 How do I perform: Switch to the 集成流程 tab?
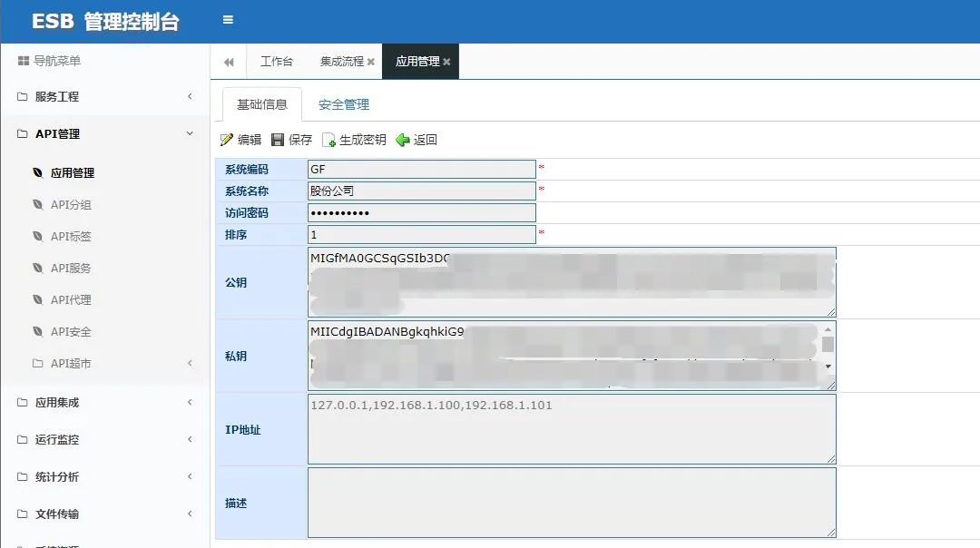342,61
